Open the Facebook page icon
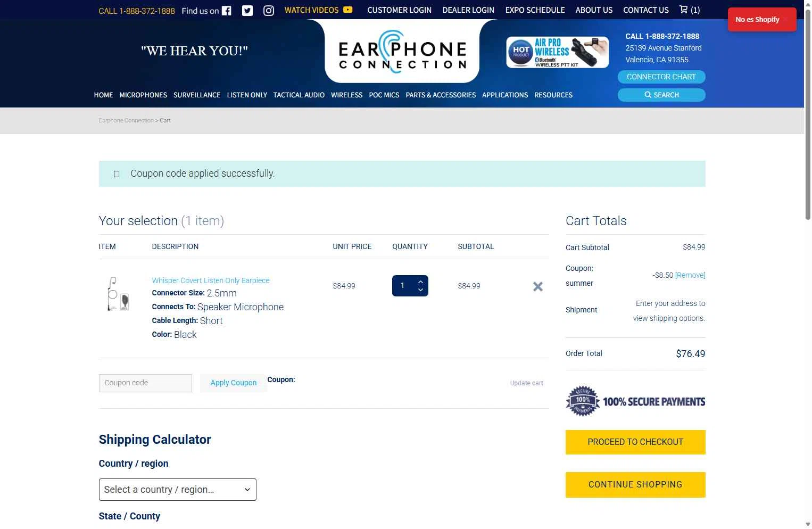The image size is (812, 529). pyautogui.click(x=227, y=11)
